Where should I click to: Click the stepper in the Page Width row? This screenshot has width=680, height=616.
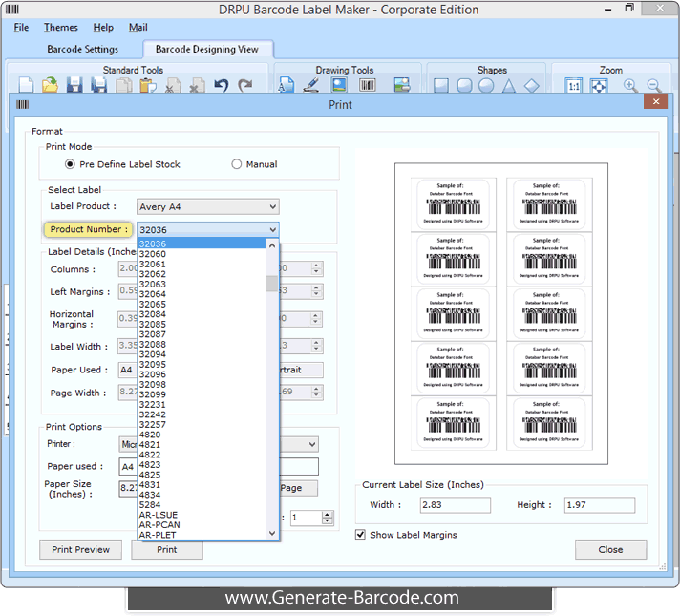pyautogui.click(x=316, y=392)
